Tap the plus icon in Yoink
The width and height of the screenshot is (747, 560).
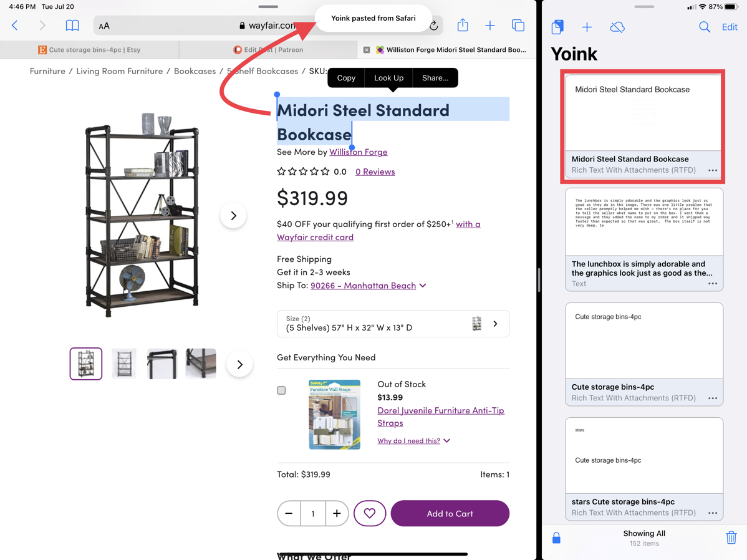[x=587, y=27]
